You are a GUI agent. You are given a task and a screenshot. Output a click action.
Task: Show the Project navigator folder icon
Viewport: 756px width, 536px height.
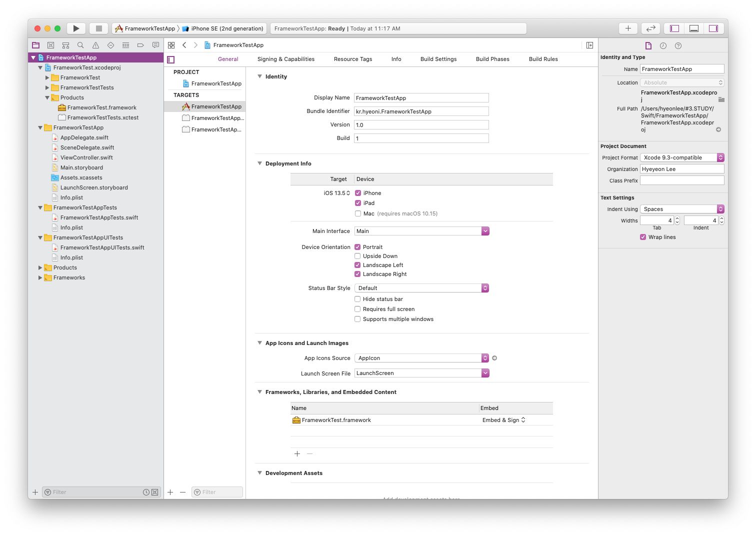(35, 45)
